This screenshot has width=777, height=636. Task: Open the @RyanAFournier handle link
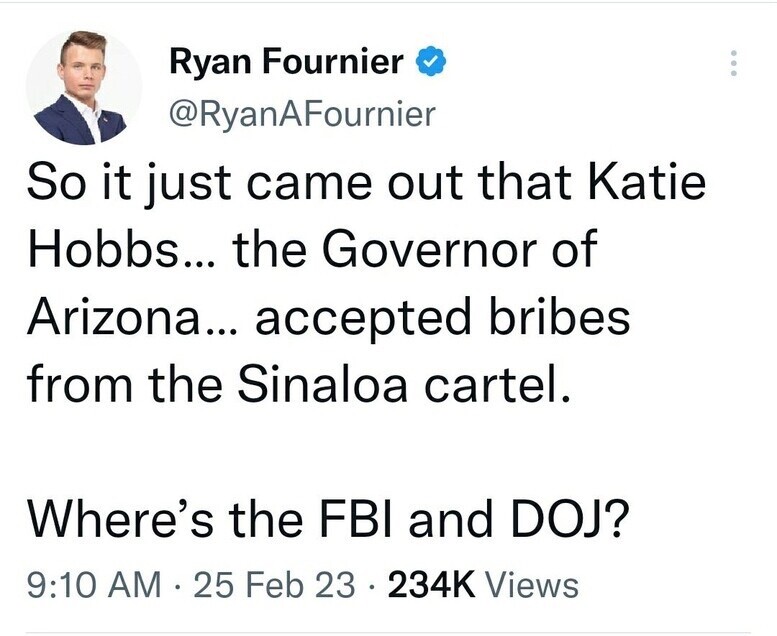[x=302, y=115]
